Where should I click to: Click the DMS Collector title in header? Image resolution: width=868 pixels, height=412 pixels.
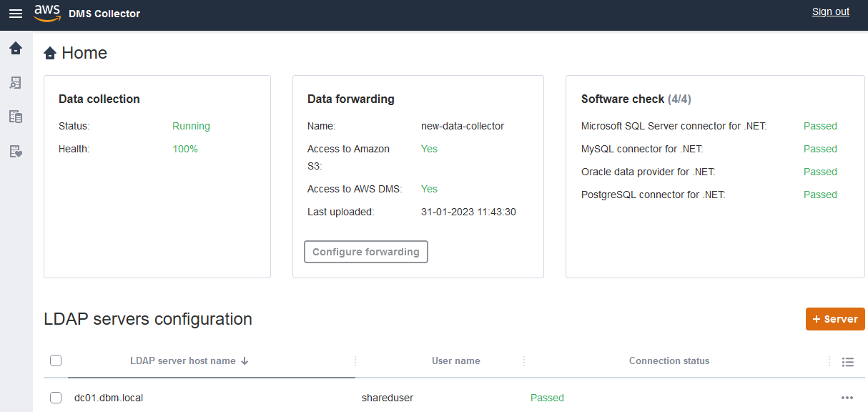point(104,14)
